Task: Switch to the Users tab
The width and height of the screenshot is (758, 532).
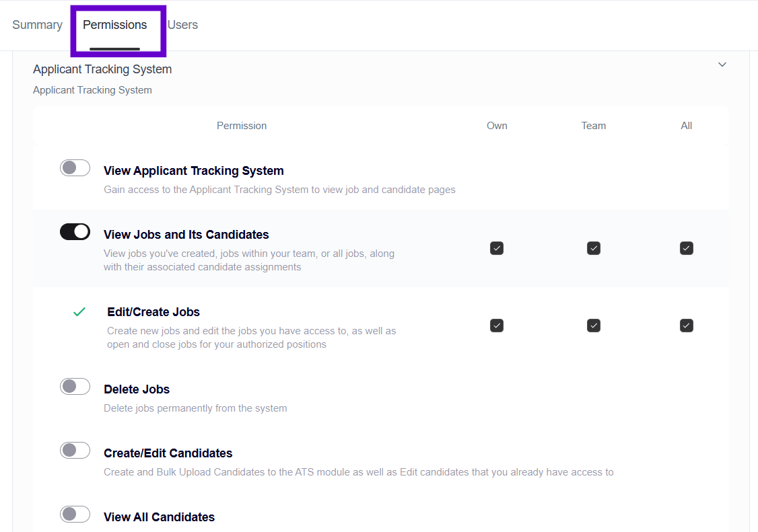Action: click(182, 25)
